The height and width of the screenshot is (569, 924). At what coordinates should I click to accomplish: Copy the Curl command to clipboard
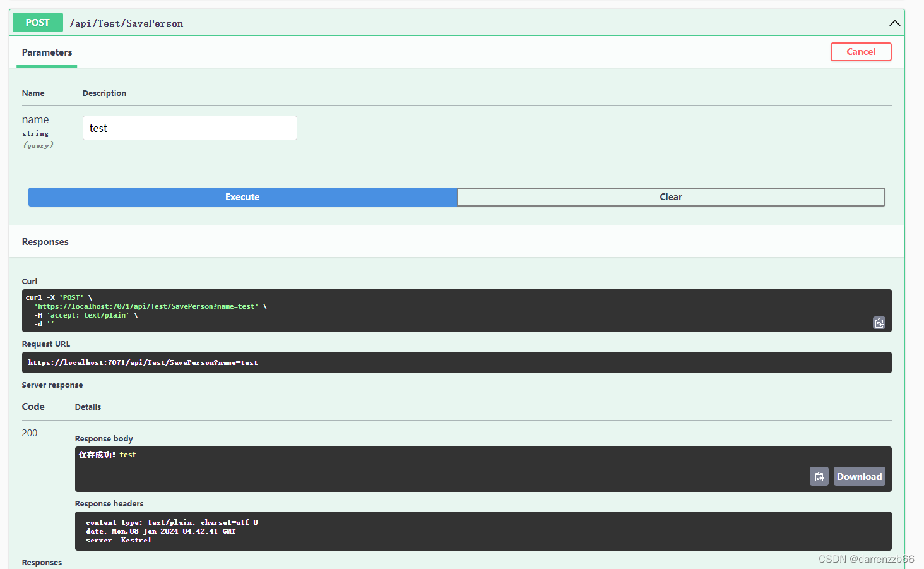click(x=879, y=323)
